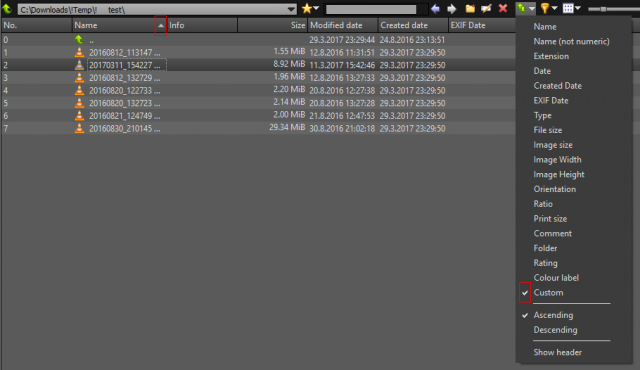640x370 pixels.
Task: Go back with the blue left arrow
Action: (436, 9)
